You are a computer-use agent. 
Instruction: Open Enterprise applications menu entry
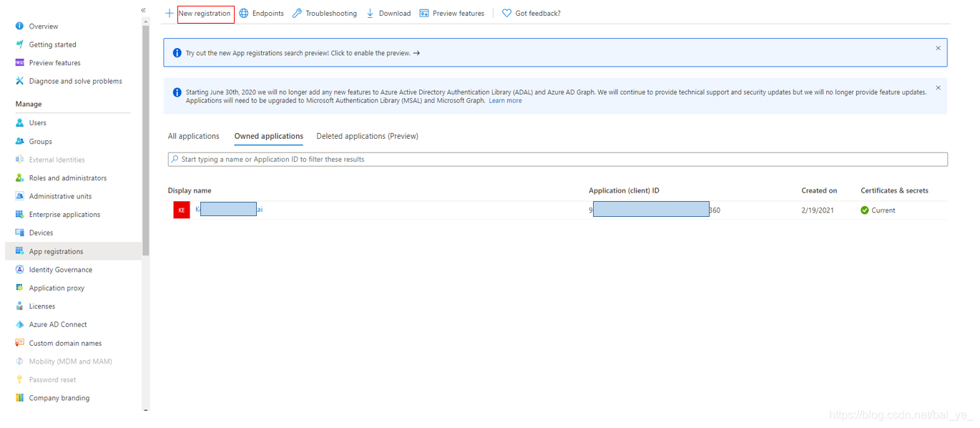coord(64,214)
